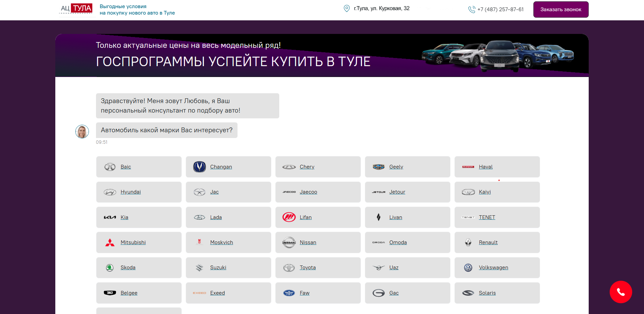Click the cars image in the banner
Image resolution: width=644 pixels, height=314 pixels.
tap(498, 56)
